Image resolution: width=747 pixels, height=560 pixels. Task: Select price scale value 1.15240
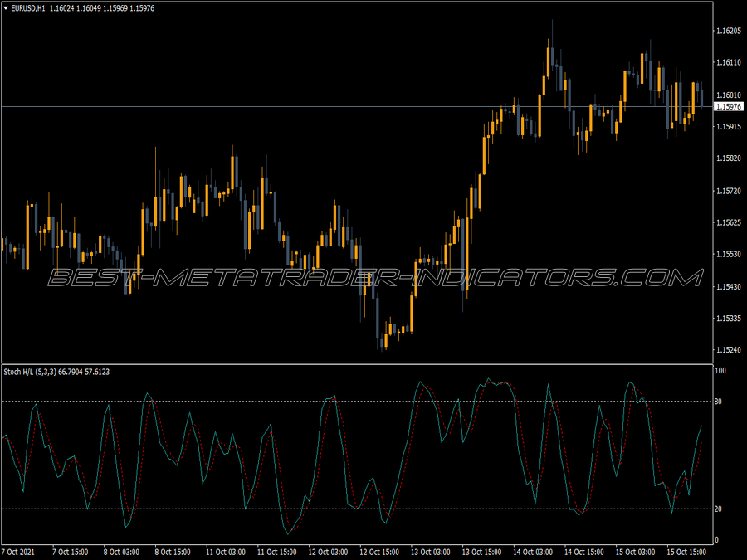click(x=729, y=350)
